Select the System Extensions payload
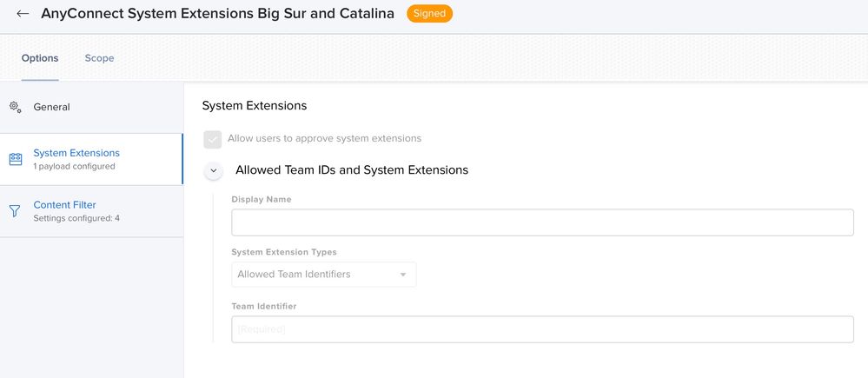Viewport: 868px width, 378px height. pos(91,159)
